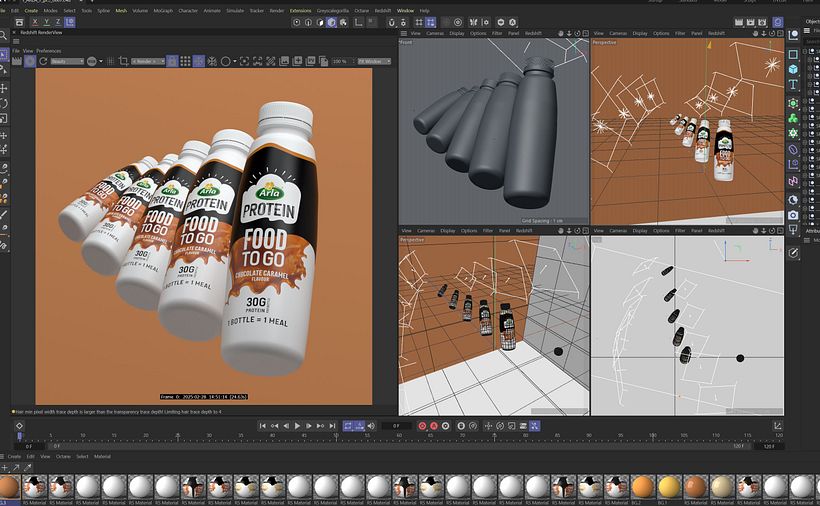Select the Move tool in left toolbar
Image resolution: width=820 pixels, height=506 pixels.
(x=3, y=88)
